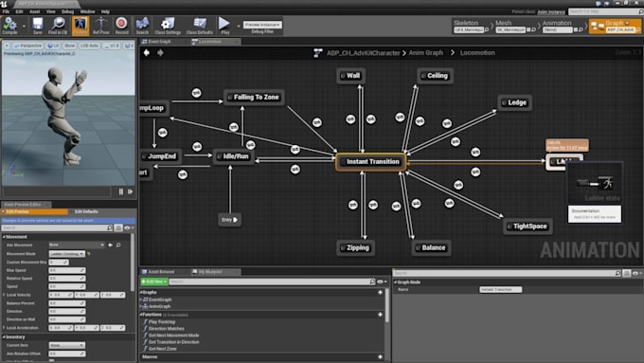Navigate back in the graph history
The height and width of the screenshot is (363, 644).
[x=147, y=53]
